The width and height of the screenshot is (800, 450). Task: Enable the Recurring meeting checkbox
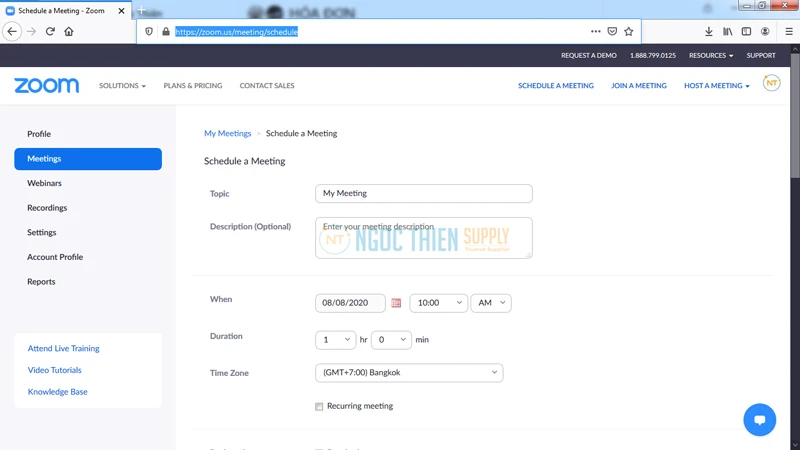(319, 407)
